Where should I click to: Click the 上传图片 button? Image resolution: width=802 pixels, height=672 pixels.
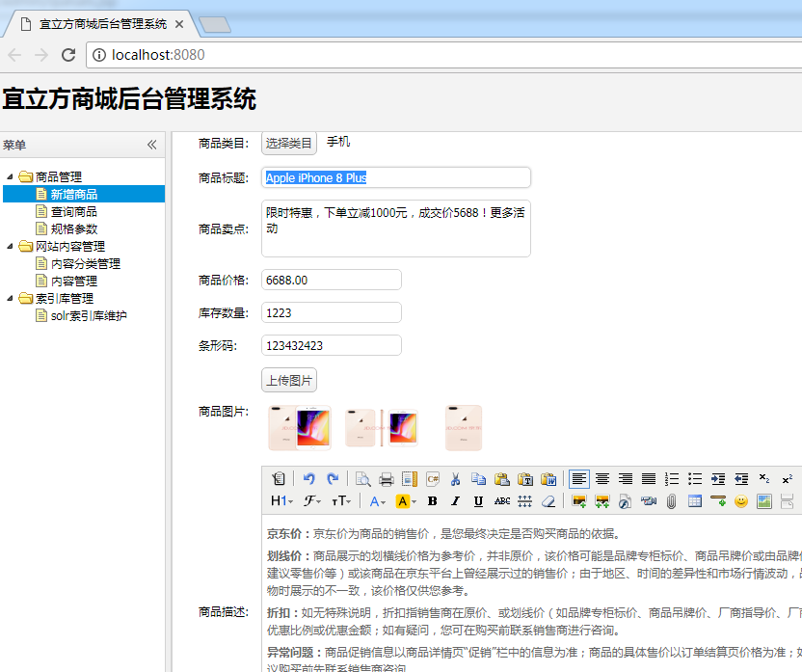point(289,381)
